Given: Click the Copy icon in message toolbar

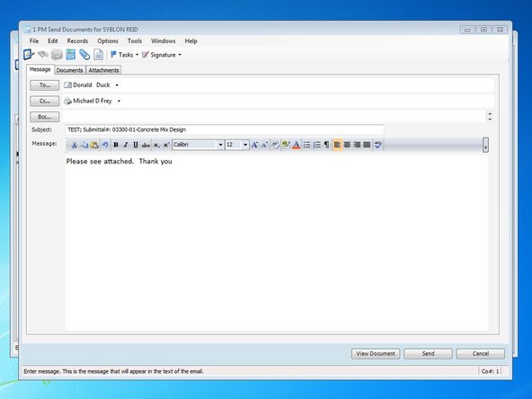Looking at the screenshot, I should [84, 145].
